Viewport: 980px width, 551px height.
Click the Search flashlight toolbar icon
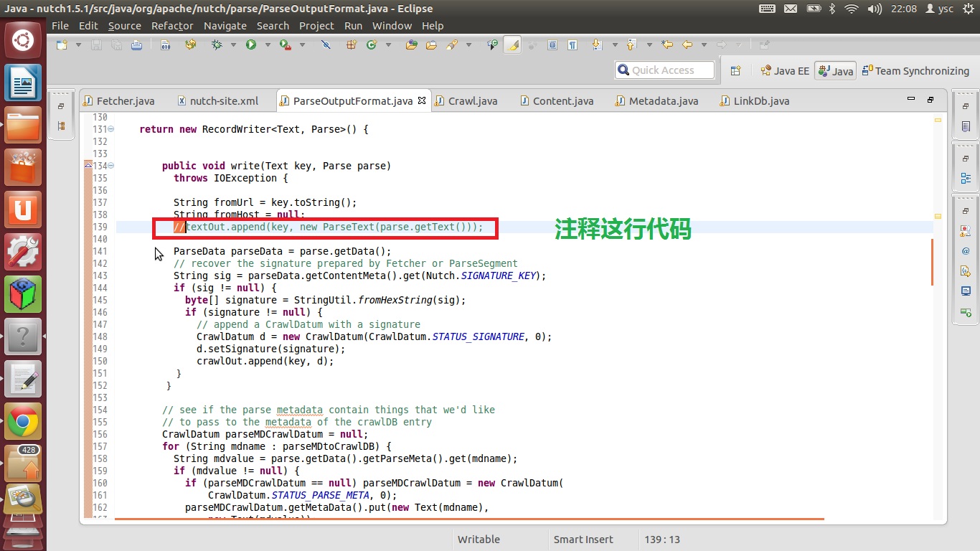(x=452, y=44)
